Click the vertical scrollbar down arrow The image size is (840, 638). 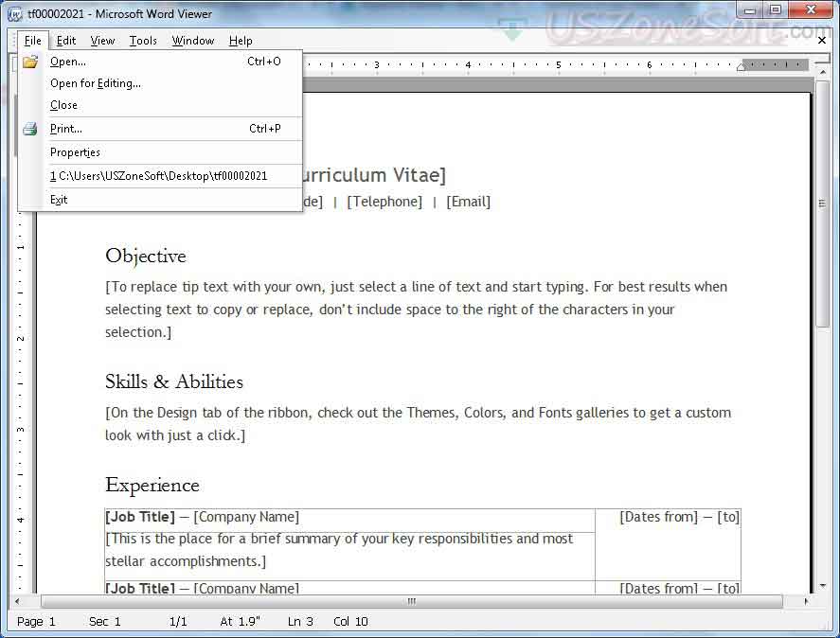click(822, 587)
